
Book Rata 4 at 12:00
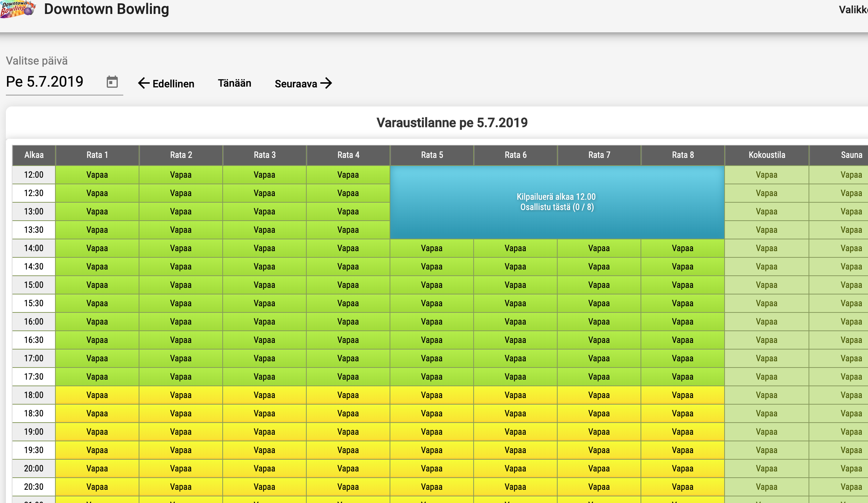point(348,175)
